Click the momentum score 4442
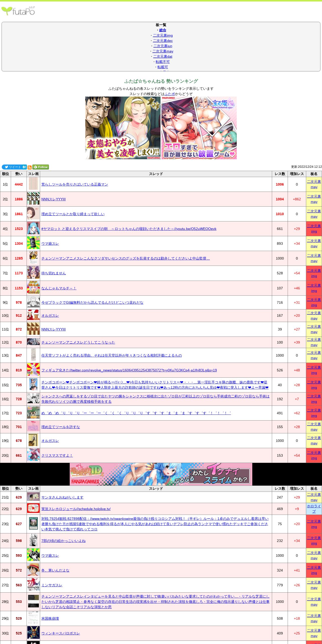The image size is (322, 644). point(19,184)
